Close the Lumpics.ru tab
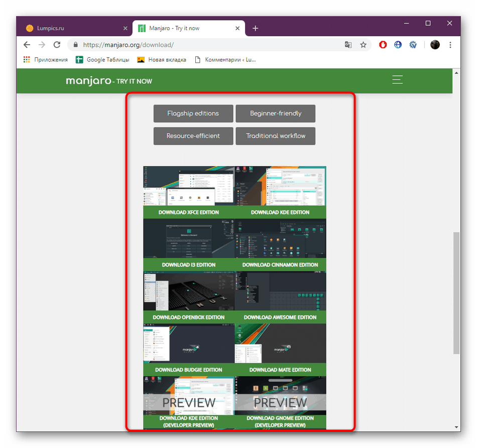This screenshot has width=477, height=448. pyautogui.click(x=126, y=28)
